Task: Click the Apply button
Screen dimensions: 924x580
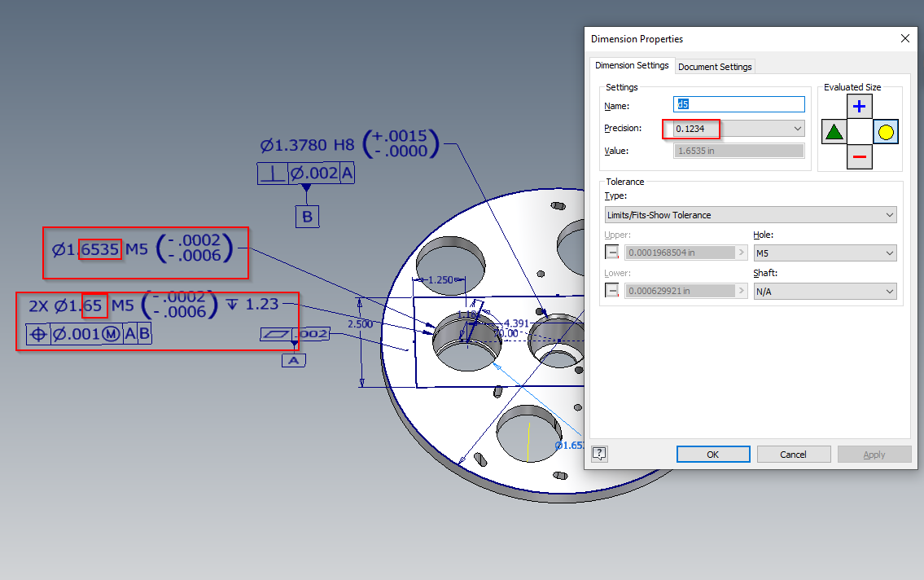Action: (874, 455)
